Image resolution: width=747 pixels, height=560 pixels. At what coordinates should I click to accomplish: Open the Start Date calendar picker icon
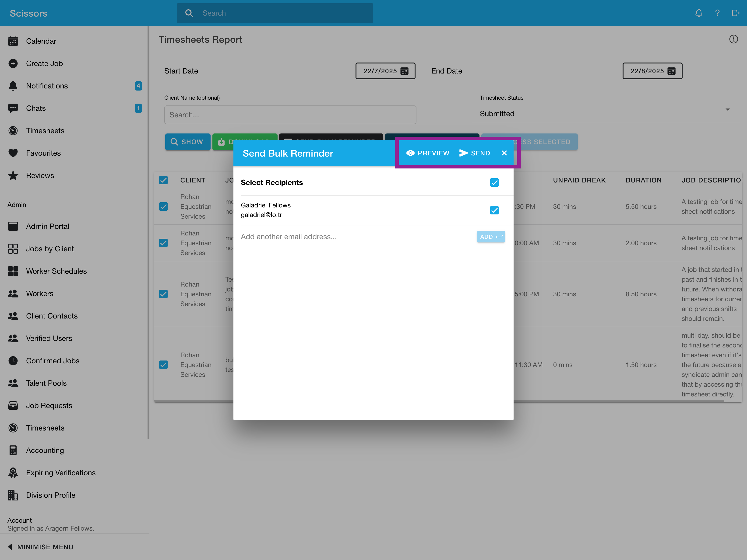404,71
